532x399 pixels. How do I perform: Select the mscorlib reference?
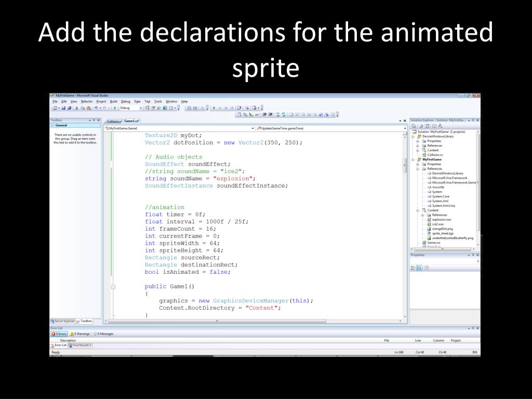(x=438, y=187)
